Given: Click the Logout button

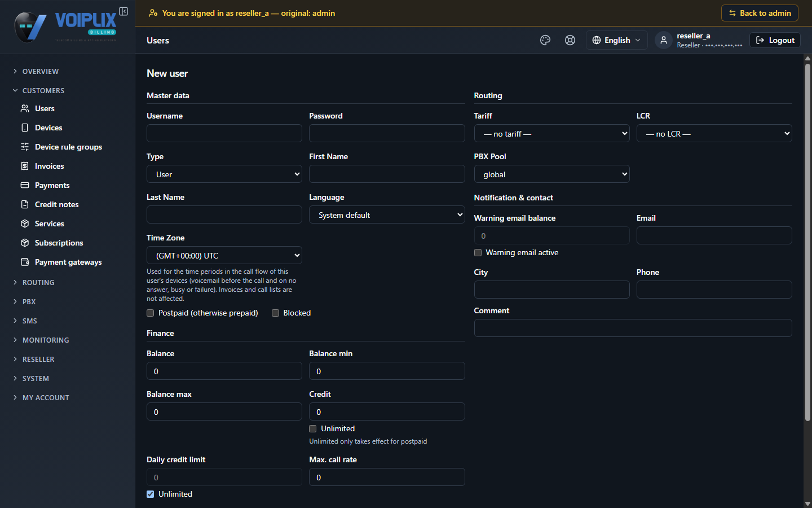Looking at the screenshot, I should (775, 40).
